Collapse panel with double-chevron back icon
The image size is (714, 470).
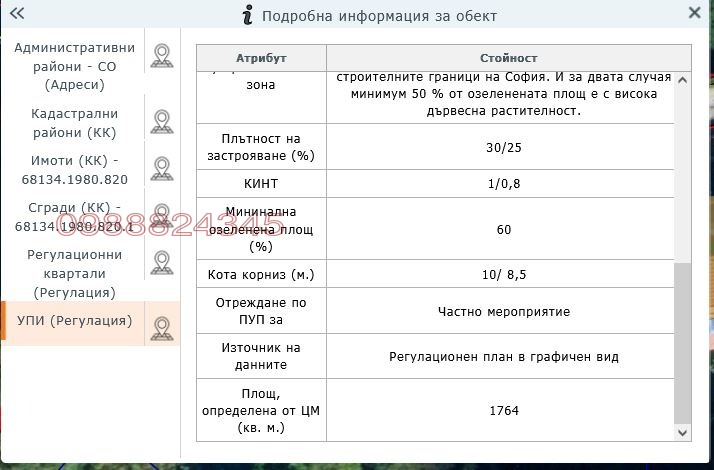pyautogui.click(x=17, y=14)
